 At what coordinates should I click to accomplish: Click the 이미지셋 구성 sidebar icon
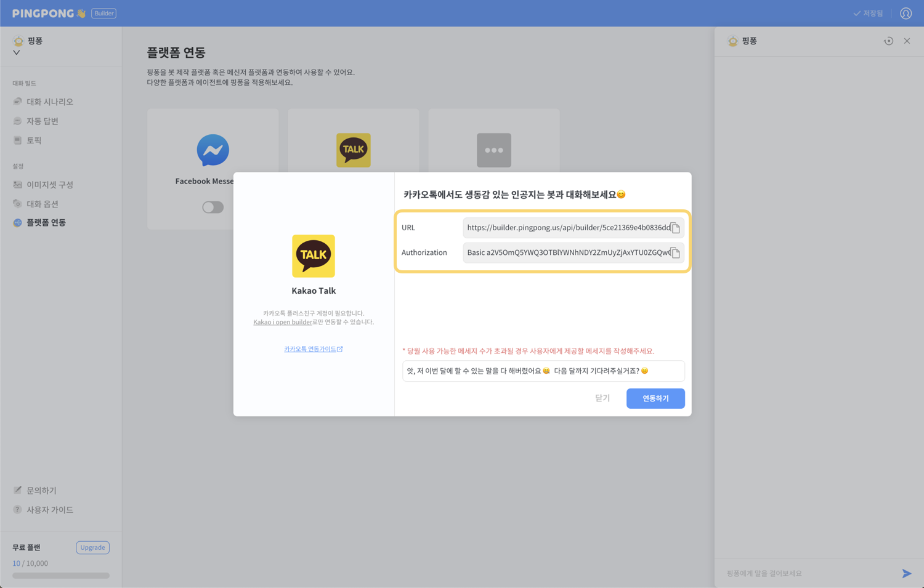click(17, 185)
